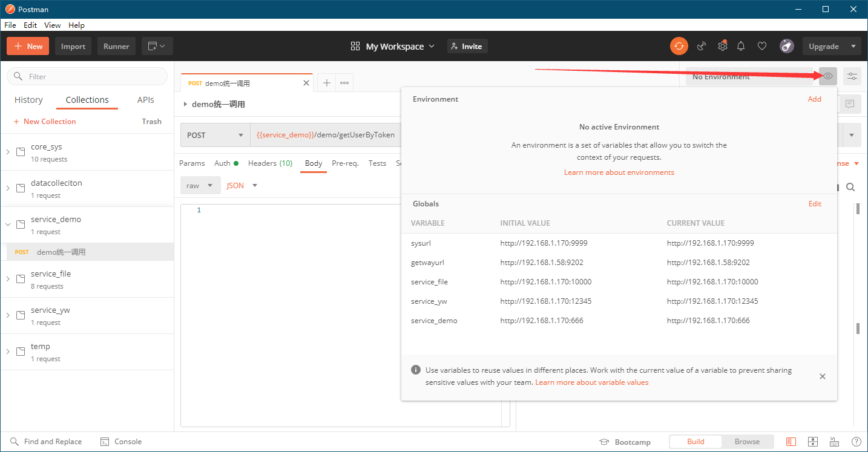
Task: Open the help question mark icon
Action: (856, 442)
